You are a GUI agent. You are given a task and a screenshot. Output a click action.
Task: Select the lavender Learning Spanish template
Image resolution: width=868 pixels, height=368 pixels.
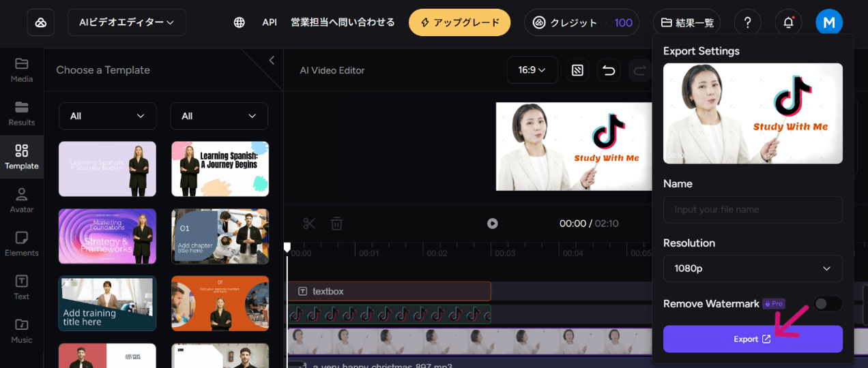108,168
